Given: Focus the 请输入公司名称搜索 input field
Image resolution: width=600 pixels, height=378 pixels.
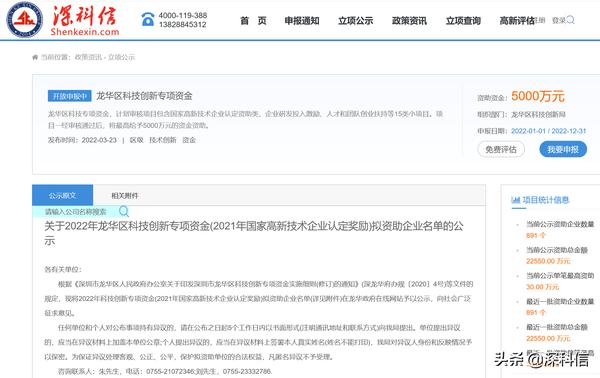Looking at the screenshot, I should click(x=76, y=212).
